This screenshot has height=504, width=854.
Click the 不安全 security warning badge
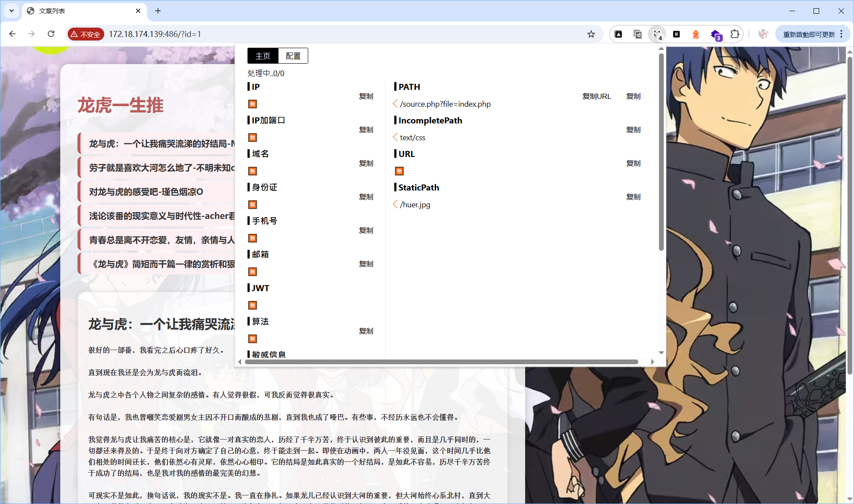pyautogui.click(x=86, y=34)
